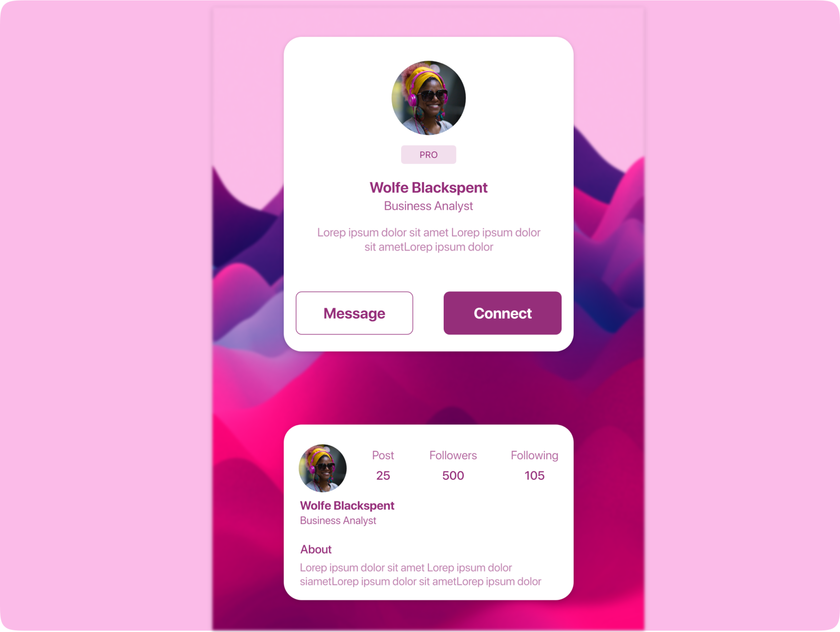Click Business Analyst subtitle in top card

pos(428,206)
